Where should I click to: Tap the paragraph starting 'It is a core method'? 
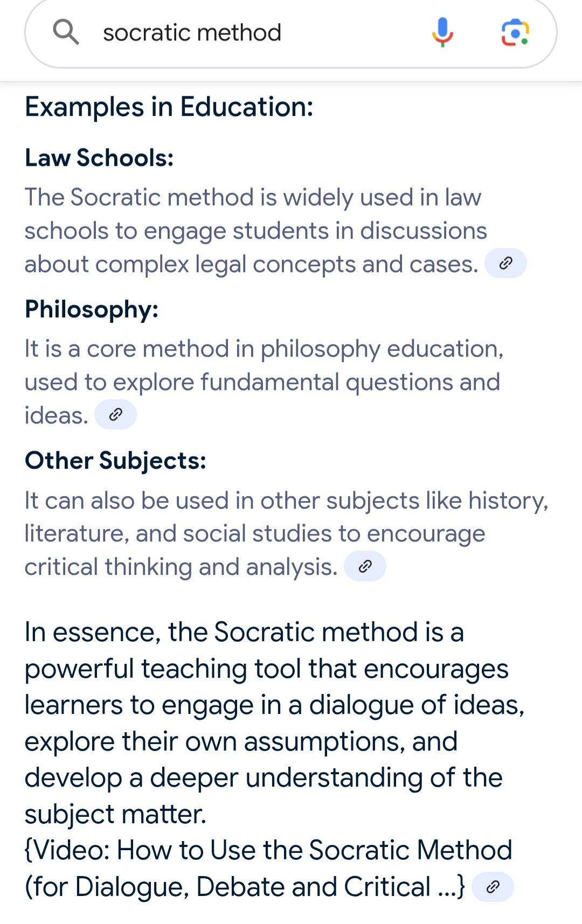pos(264,382)
